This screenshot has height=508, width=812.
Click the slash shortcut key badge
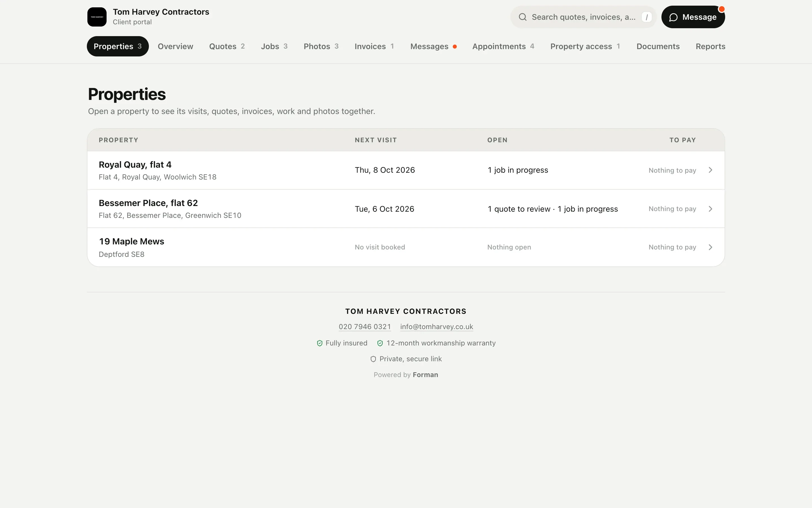pos(646,17)
